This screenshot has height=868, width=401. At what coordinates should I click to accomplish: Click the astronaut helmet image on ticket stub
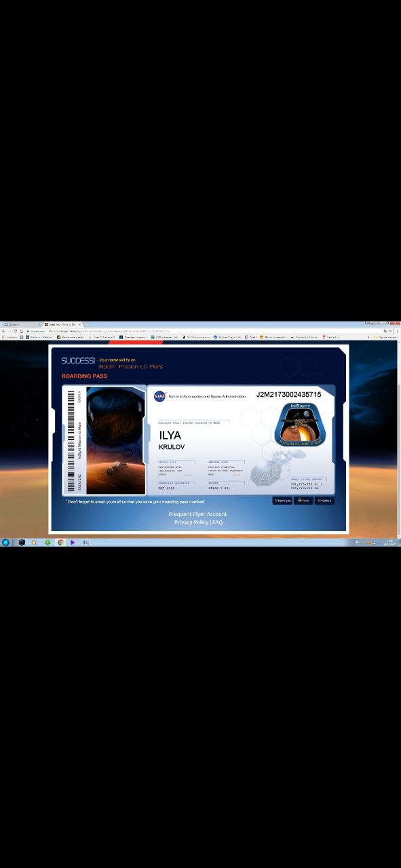click(x=116, y=440)
